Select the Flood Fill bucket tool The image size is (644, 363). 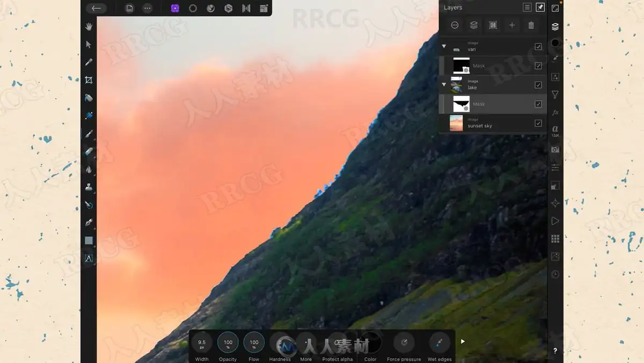89,98
